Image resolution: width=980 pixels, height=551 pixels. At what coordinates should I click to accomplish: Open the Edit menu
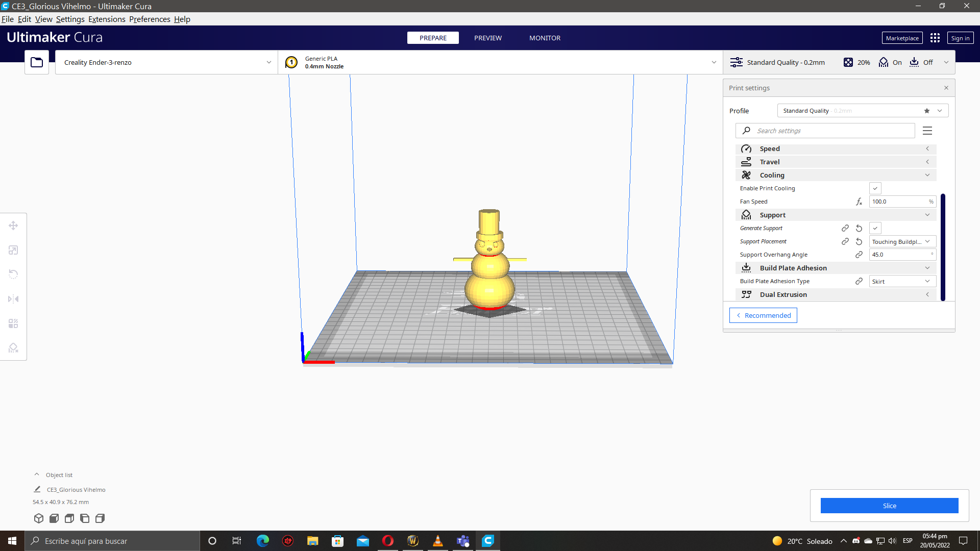pyautogui.click(x=24, y=19)
